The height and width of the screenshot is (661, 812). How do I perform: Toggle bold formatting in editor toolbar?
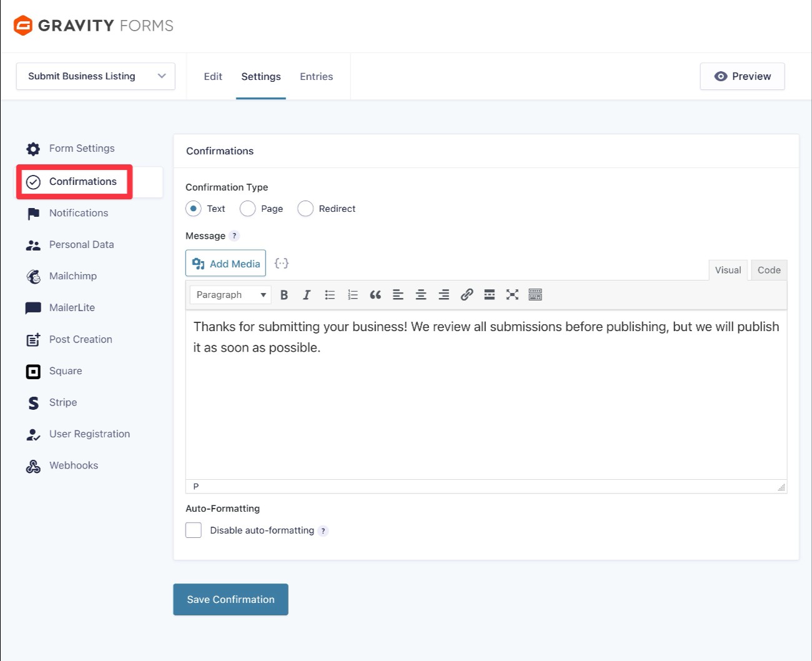point(284,295)
